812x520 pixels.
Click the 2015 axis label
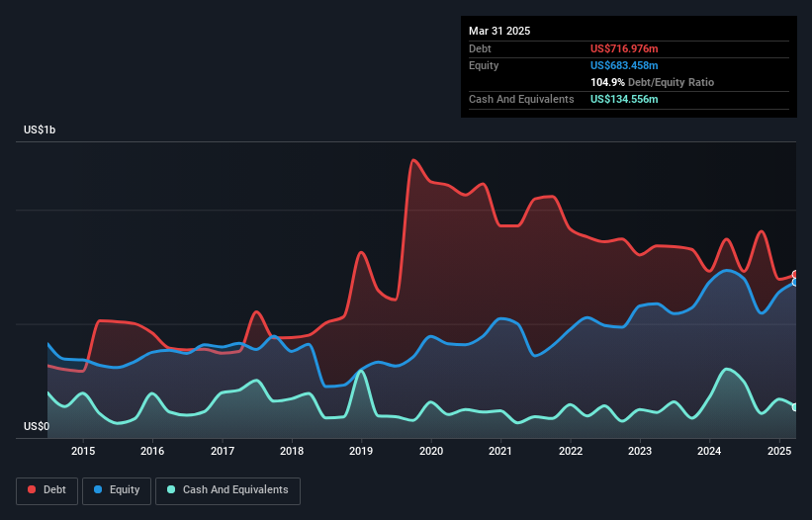tap(83, 451)
